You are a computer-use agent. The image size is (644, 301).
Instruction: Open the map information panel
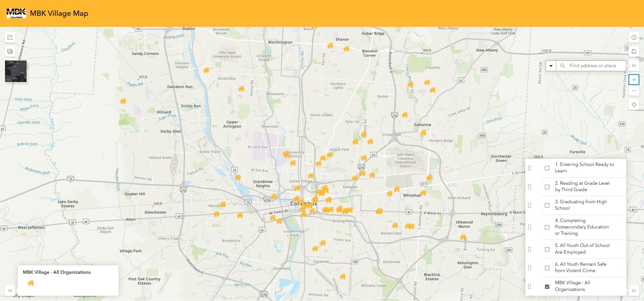click(x=634, y=37)
